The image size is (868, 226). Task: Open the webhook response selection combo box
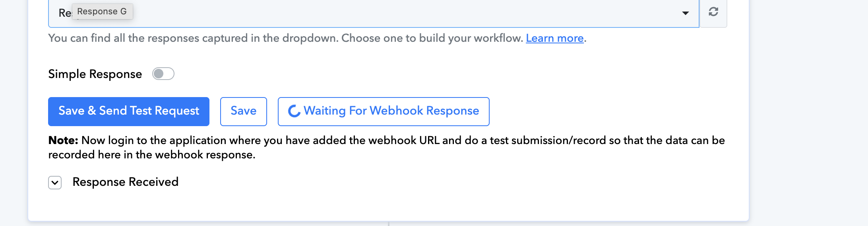tap(374, 14)
